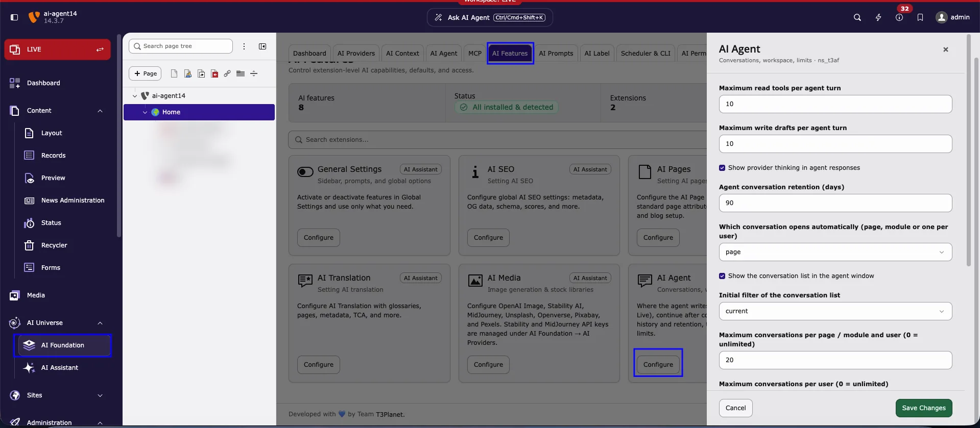Open initial filter dropdown set to current
980x428 pixels.
coord(835,311)
